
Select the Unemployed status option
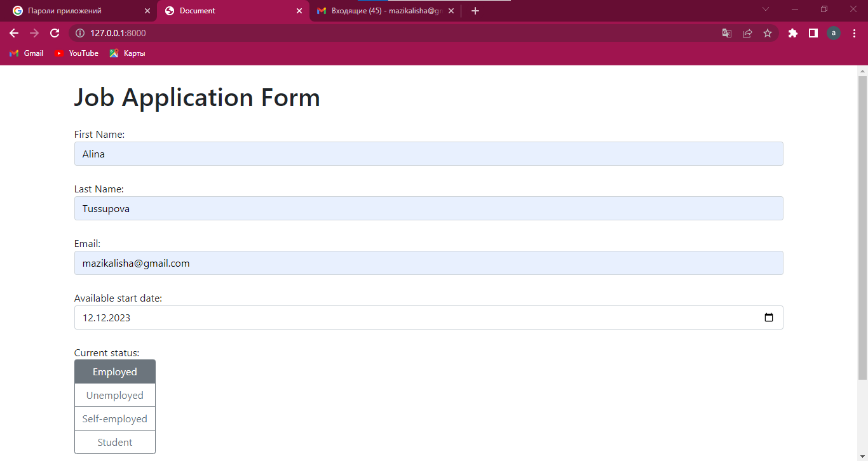pyautogui.click(x=115, y=394)
